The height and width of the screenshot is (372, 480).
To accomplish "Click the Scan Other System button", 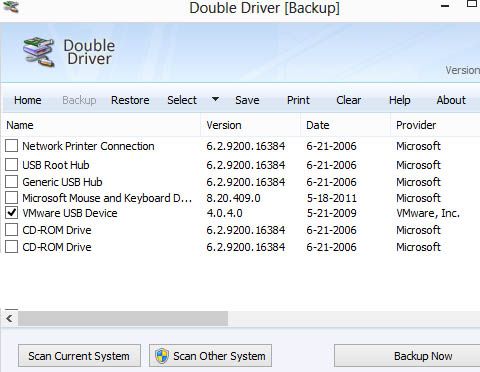I will click(x=210, y=356).
